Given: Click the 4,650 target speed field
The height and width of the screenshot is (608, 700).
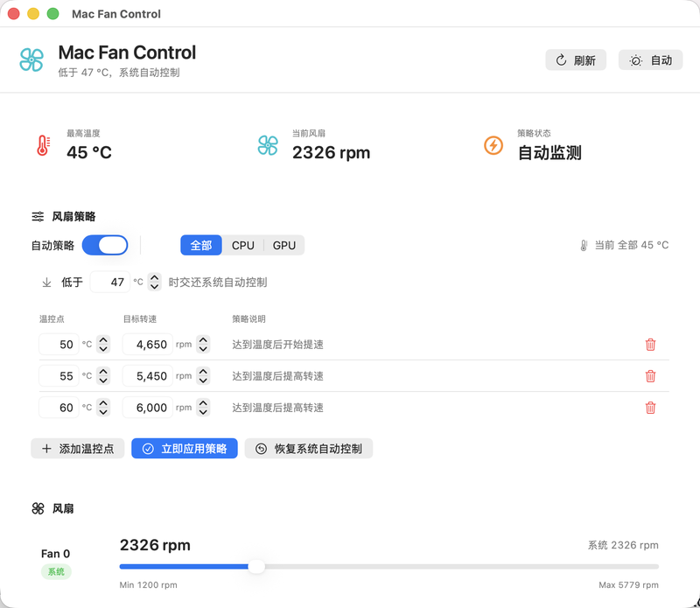Looking at the screenshot, I should point(148,344).
